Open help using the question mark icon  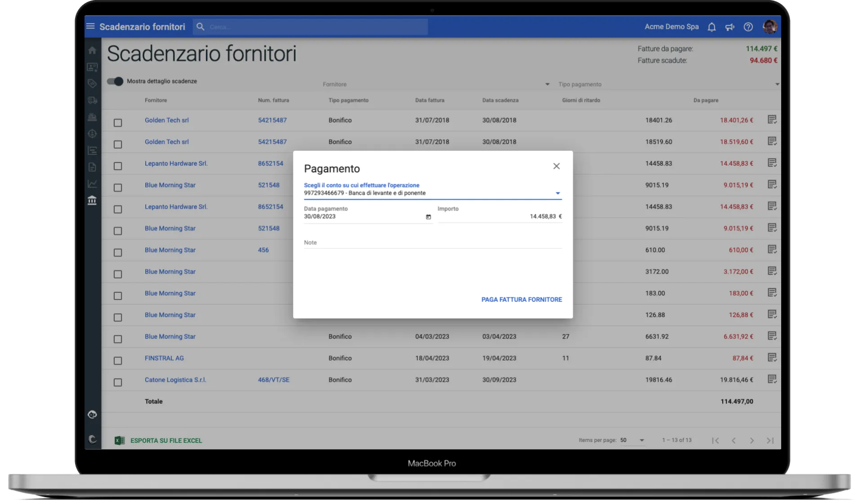(x=748, y=27)
